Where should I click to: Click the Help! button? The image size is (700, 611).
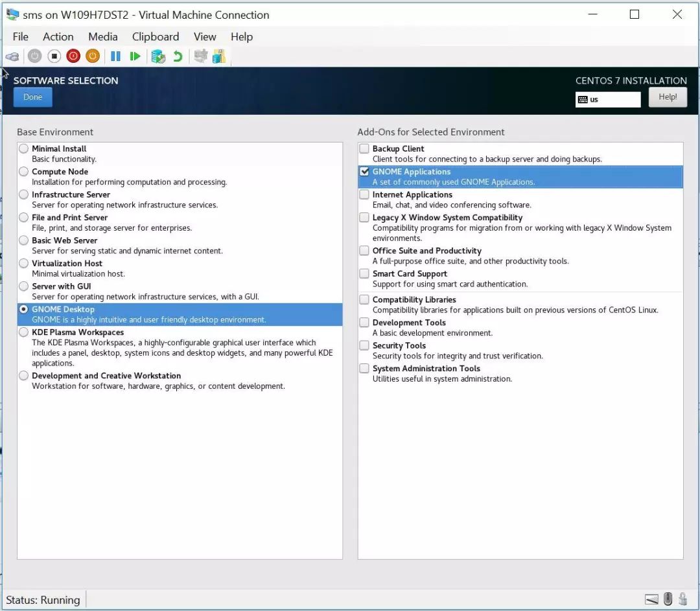point(668,97)
